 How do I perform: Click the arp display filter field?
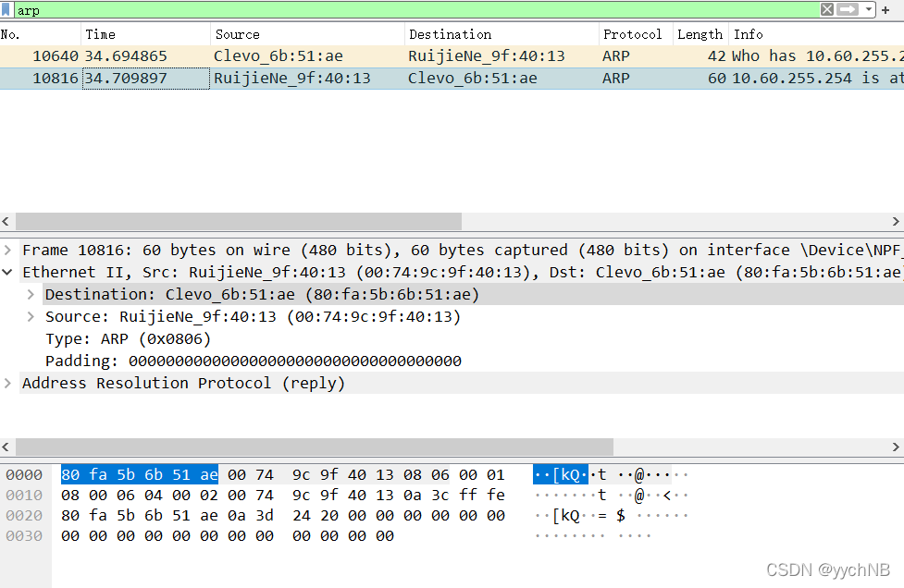(x=415, y=10)
